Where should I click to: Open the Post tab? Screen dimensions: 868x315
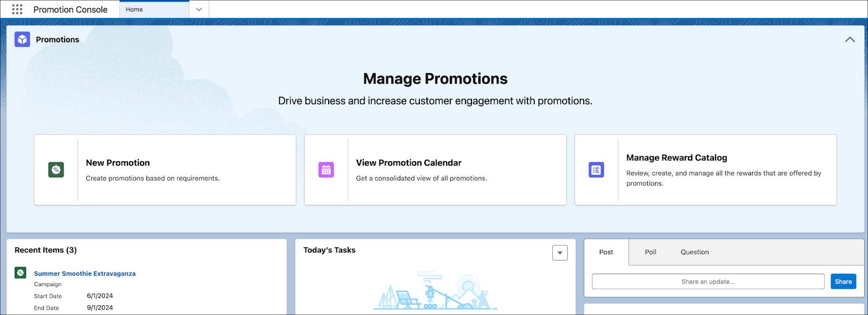(606, 252)
